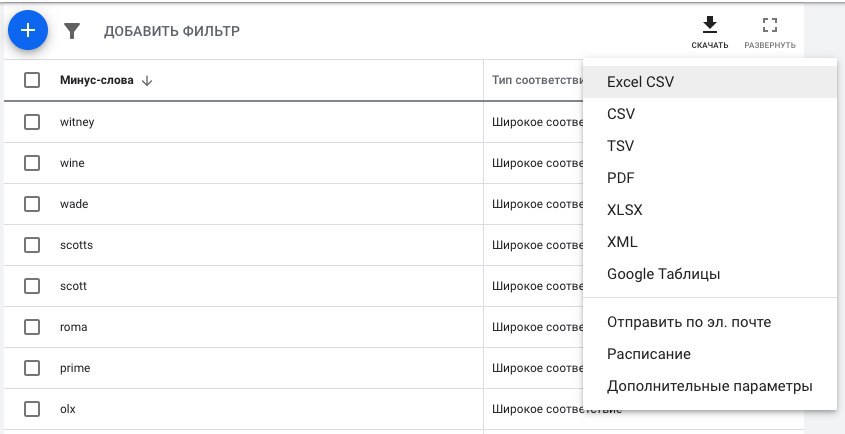Check the box for witney

click(x=32, y=122)
